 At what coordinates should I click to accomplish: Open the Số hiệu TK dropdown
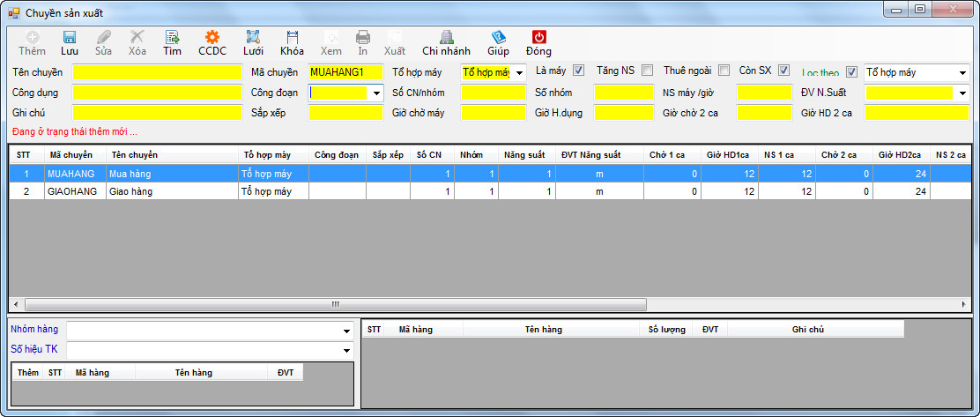pyautogui.click(x=347, y=350)
